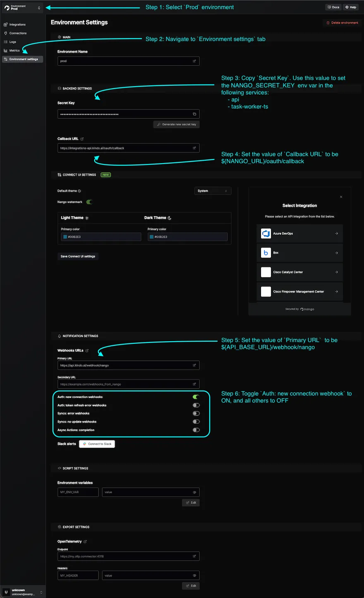Enable Syncs: error webhooks toggle

(x=196, y=413)
